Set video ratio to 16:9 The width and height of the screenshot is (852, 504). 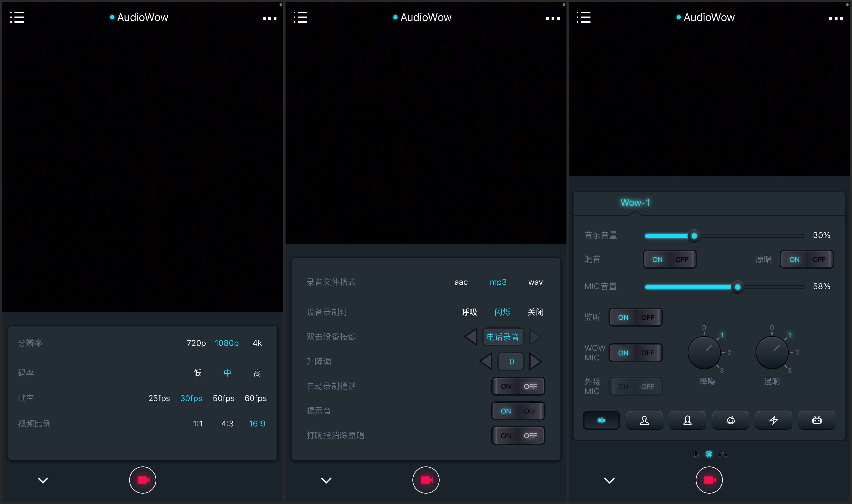[x=257, y=423]
